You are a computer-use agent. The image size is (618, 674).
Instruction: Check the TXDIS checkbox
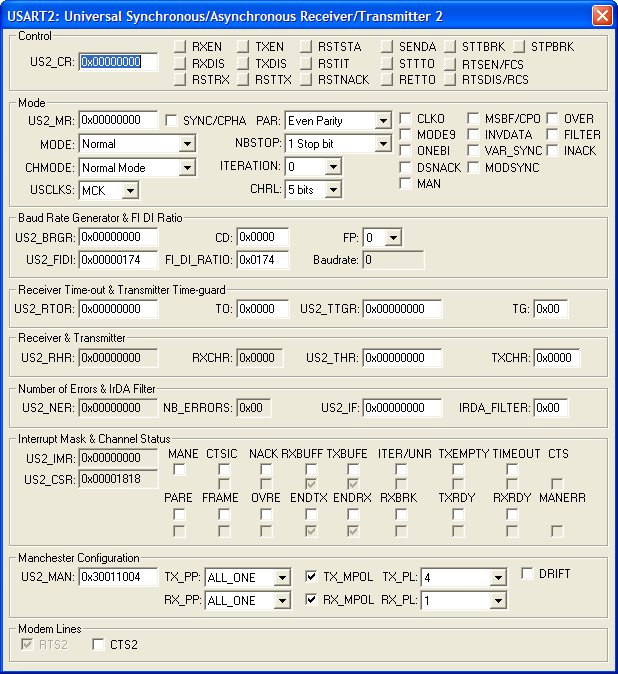(243, 64)
